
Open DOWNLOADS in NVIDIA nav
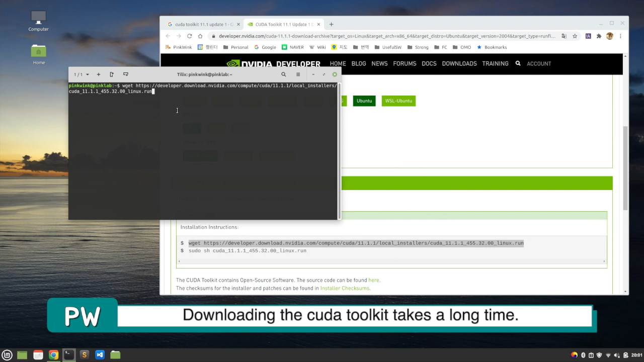pyautogui.click(x=459, y=64)
